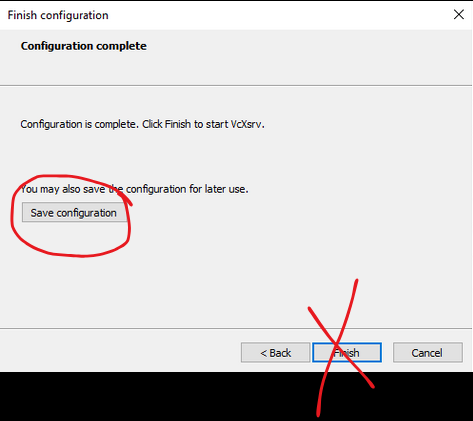Close the Finish configuration dialog

(459, 14)
